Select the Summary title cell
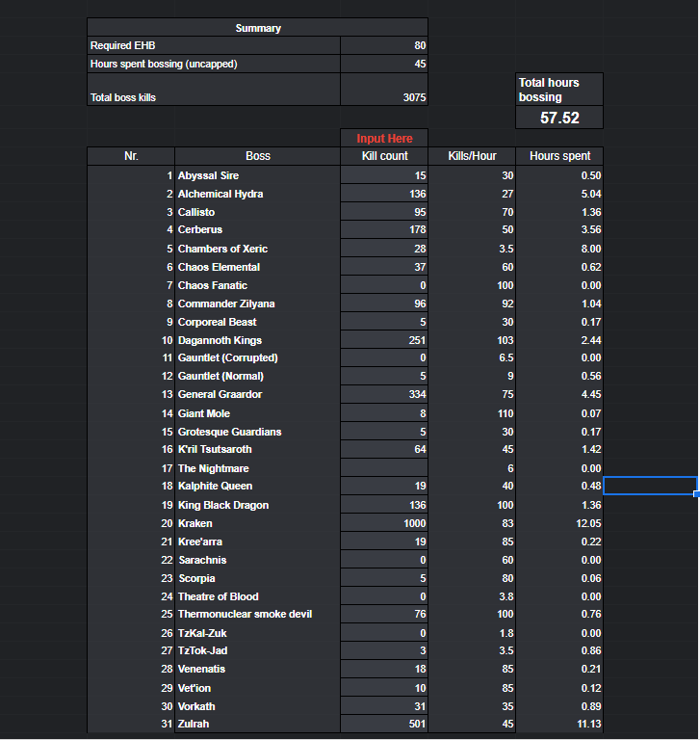 pos(257,28)
